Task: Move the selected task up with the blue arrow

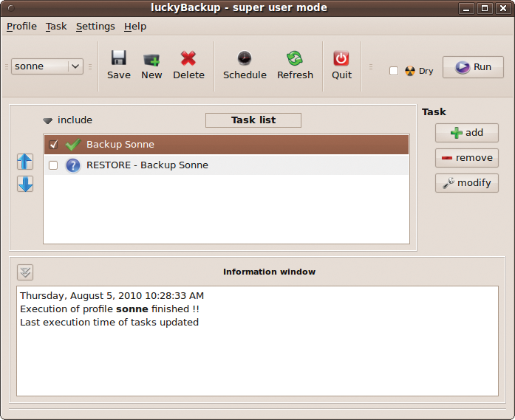Action: pyautogui.click(x=25, y=162)
